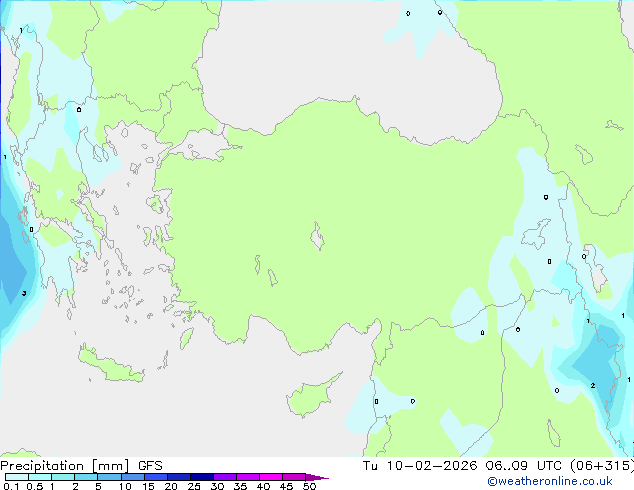This screenshot has height=490, width=634.
Task: Click Cyprus island on the map
Action: pyautogui.click(x=313, y=396)
